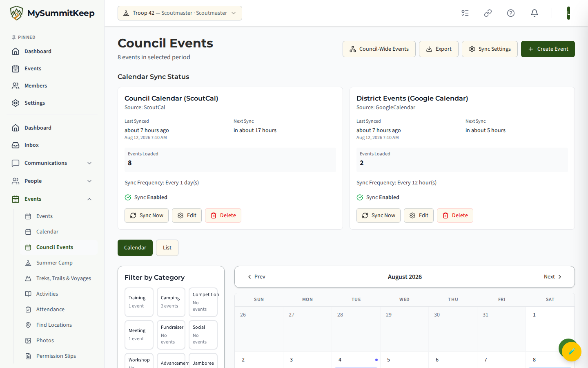Delete the Council Calendar (ScoutCal) sync

coord(223,215)
